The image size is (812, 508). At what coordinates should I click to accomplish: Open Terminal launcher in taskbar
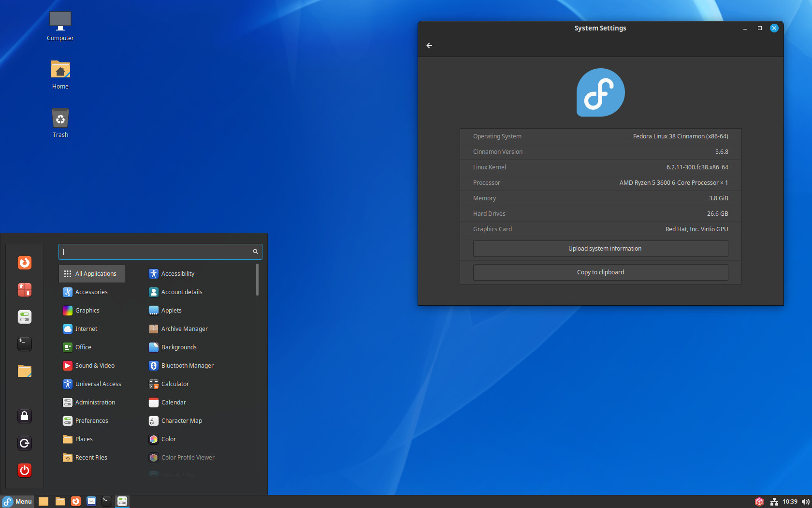coord(107,501)
